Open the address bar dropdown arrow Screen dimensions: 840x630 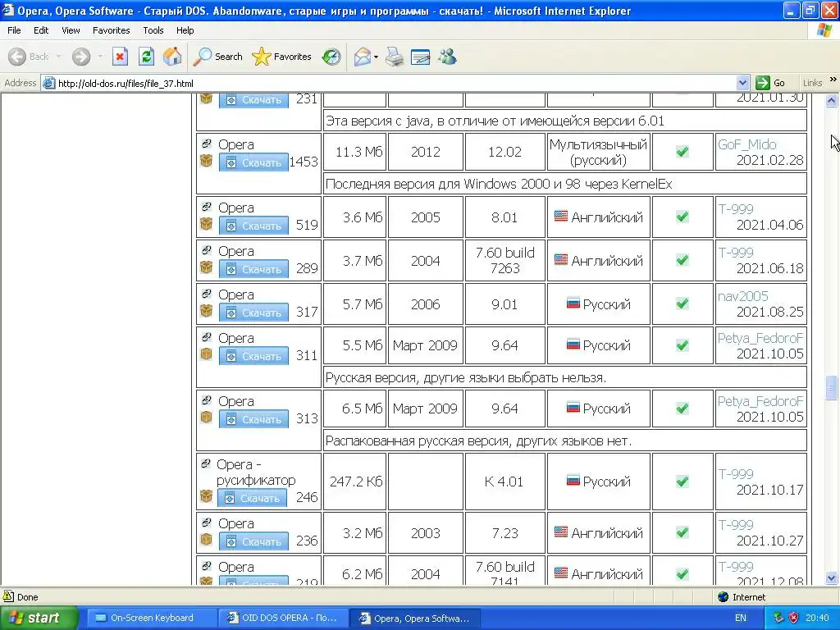point(742,83)
